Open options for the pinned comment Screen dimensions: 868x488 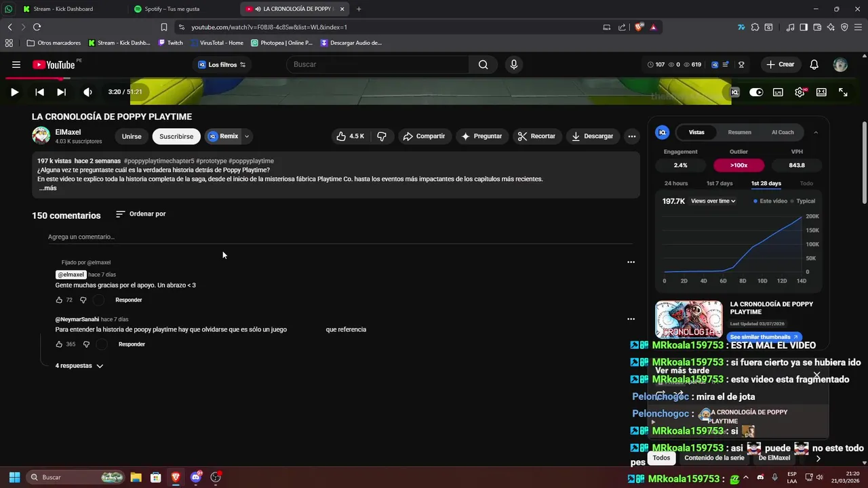click(631, 262)
